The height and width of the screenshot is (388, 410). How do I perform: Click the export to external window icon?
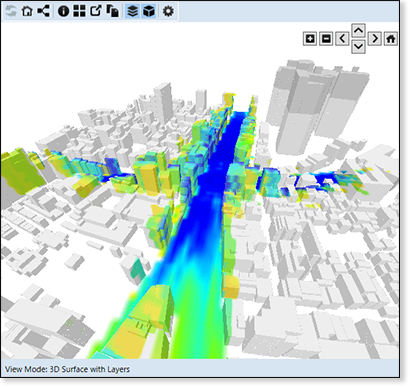(96, 11)
